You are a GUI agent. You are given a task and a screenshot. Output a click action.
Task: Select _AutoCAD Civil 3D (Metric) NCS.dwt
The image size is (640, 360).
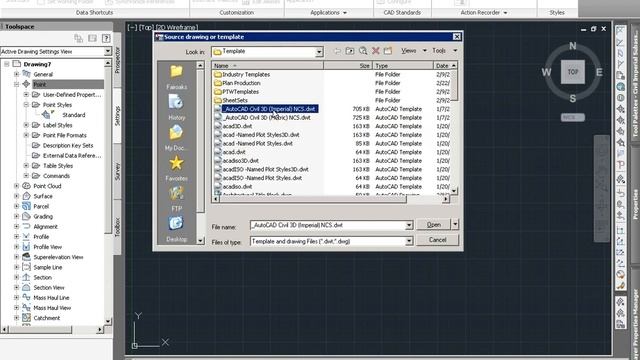266,118
